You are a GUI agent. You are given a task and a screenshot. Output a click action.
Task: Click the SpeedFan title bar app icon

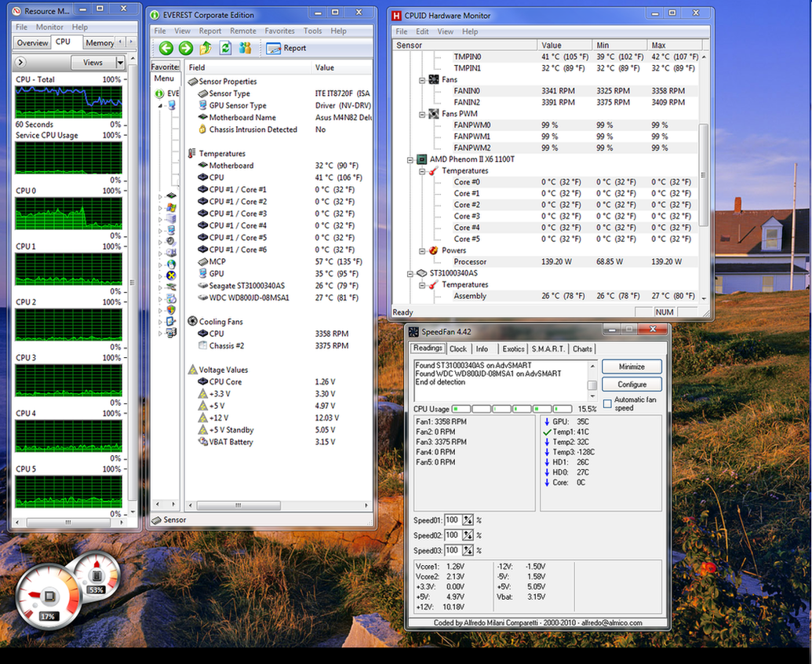point(413,331)
